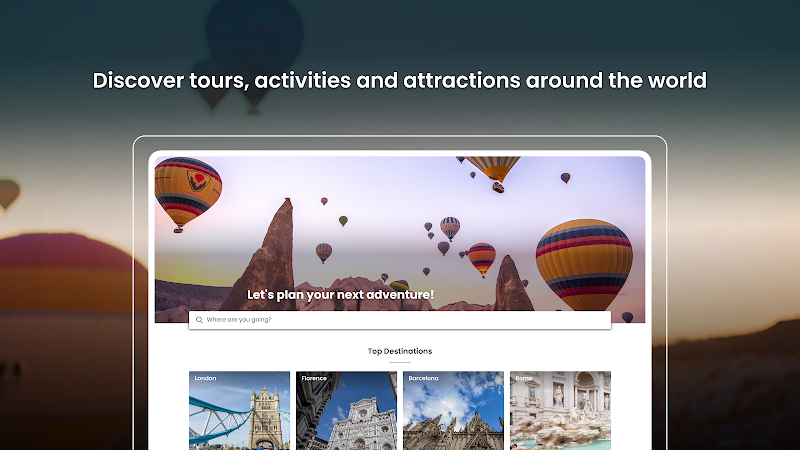Click the tall rock spire in banner
800x450 pixels.
coord(273,255)
